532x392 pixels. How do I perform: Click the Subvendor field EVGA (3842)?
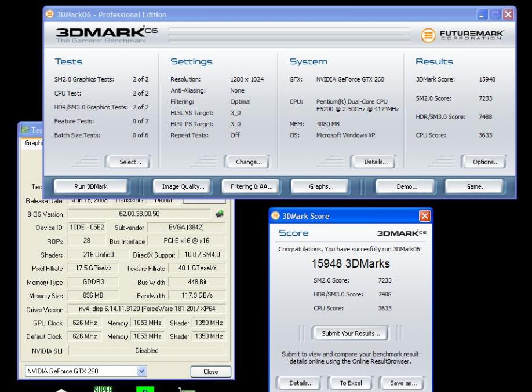pyautogui.click(x=186, y=227)
